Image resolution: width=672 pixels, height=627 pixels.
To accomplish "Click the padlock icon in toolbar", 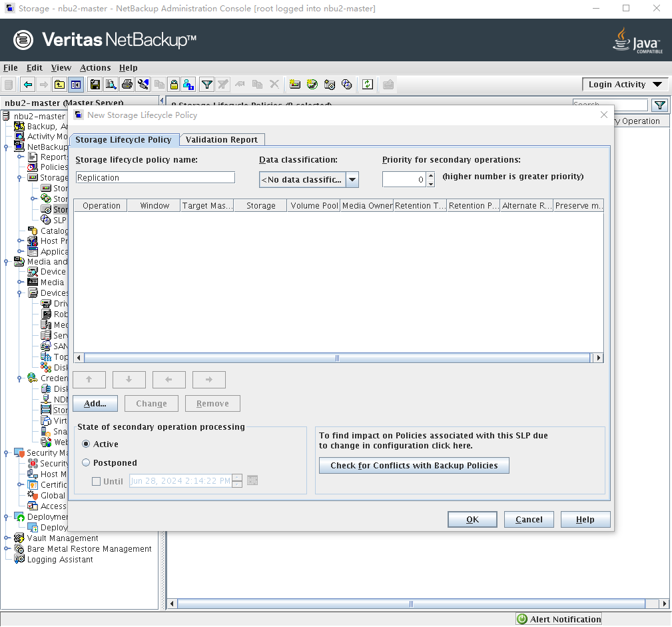I will [x=173, y=85].
